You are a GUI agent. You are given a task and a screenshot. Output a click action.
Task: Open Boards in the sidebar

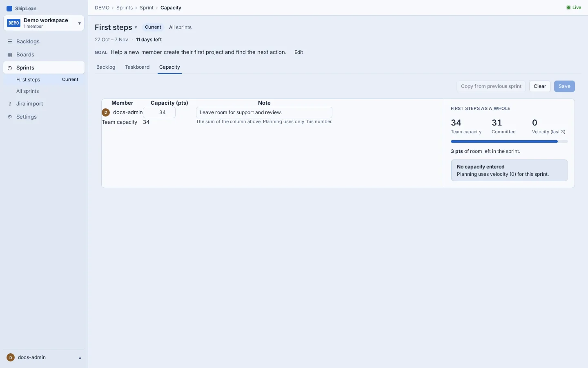[44, 55]
